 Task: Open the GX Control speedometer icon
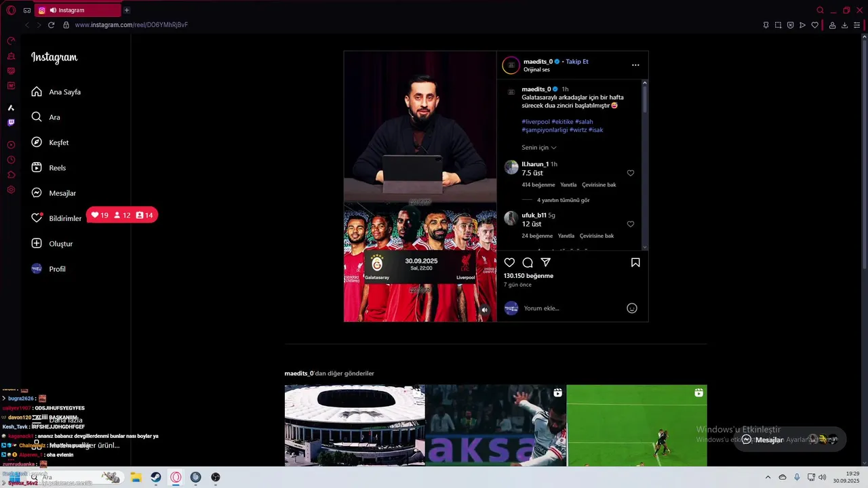(11, 41)
